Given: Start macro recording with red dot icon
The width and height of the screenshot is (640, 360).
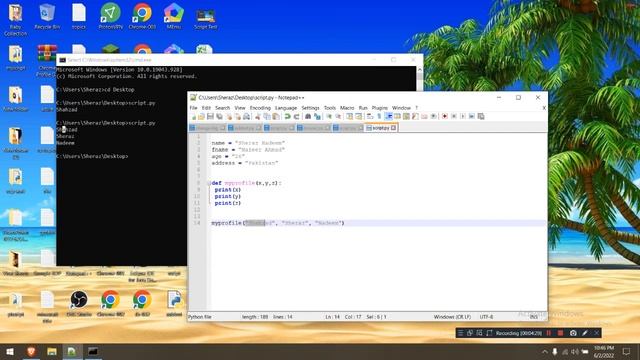Looking at the screenshot, I should (x=445, y=116).
